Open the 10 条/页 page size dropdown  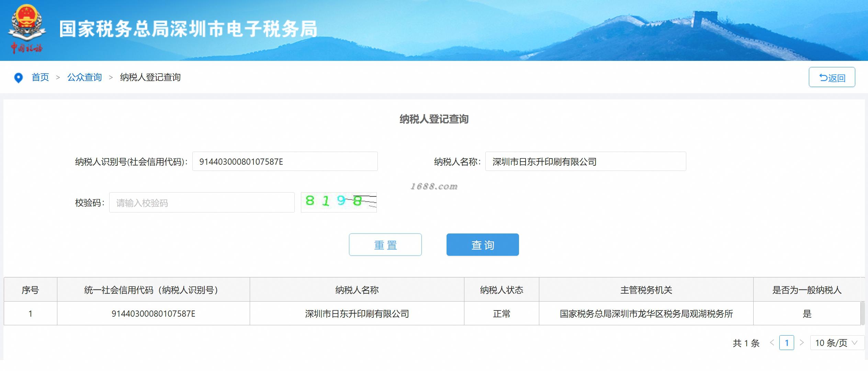click(837, 343)
